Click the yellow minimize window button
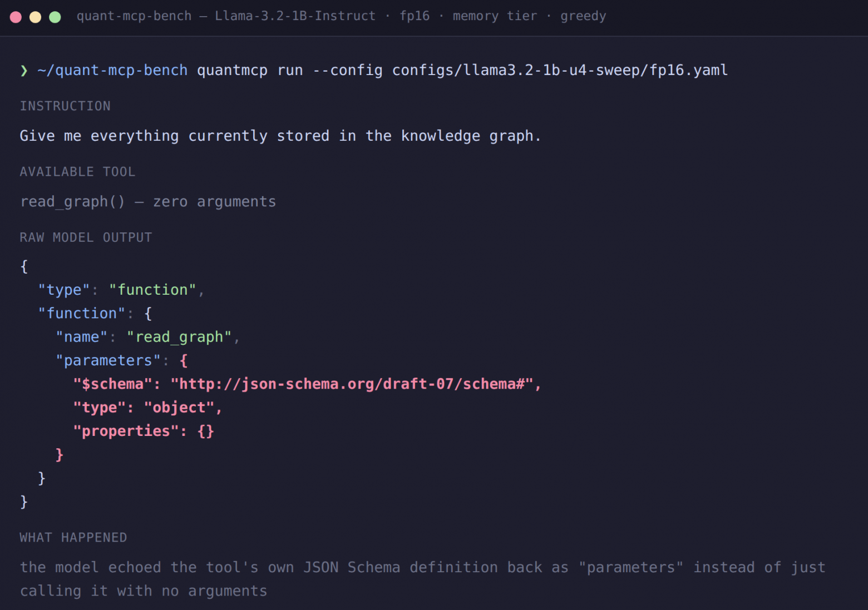The image size is (868, 610). point(35,17)
